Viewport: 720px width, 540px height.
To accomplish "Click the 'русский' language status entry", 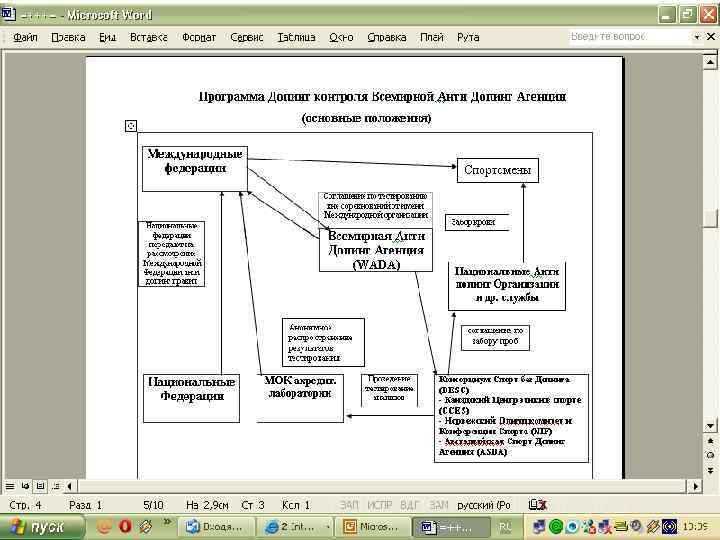I will (484, 505).
